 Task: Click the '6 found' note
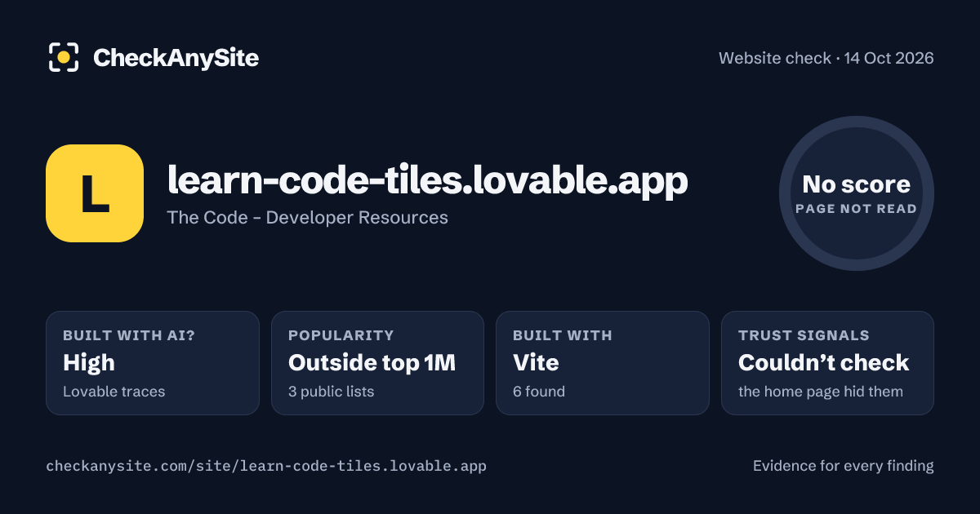[x=539, y=392]
